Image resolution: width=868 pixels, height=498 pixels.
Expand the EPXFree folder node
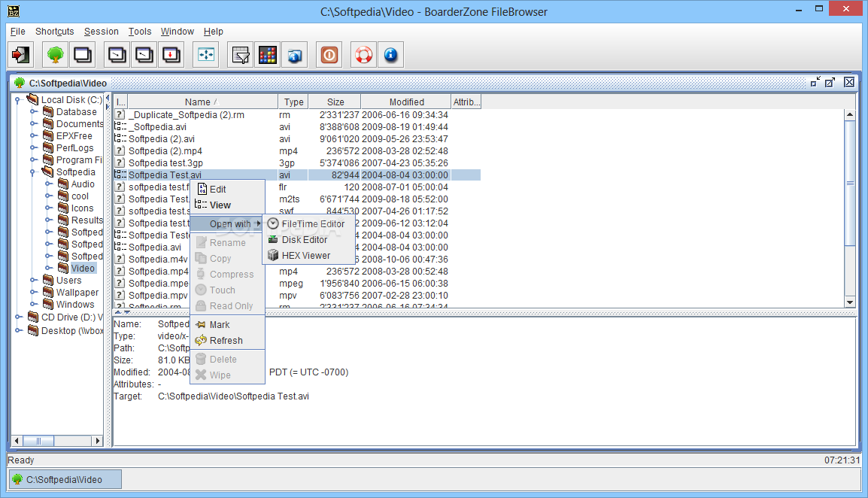click(x=33, y=135)
